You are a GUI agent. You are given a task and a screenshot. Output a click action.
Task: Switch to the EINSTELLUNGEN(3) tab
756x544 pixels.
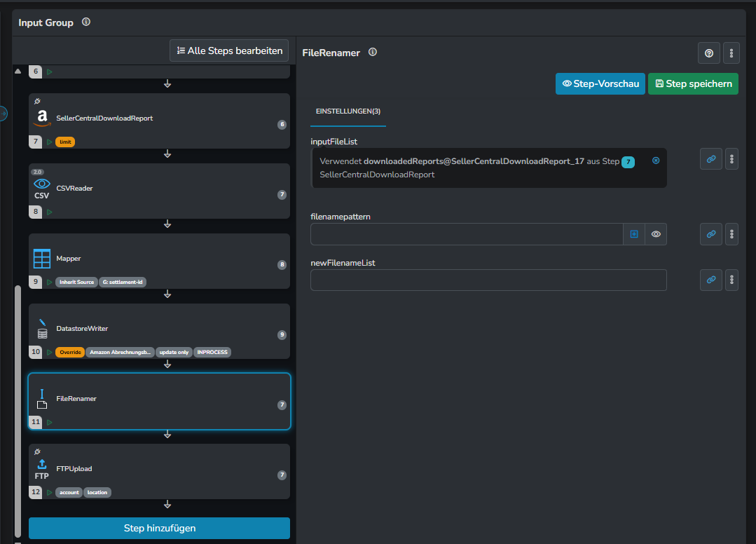[x=348, y=111]
